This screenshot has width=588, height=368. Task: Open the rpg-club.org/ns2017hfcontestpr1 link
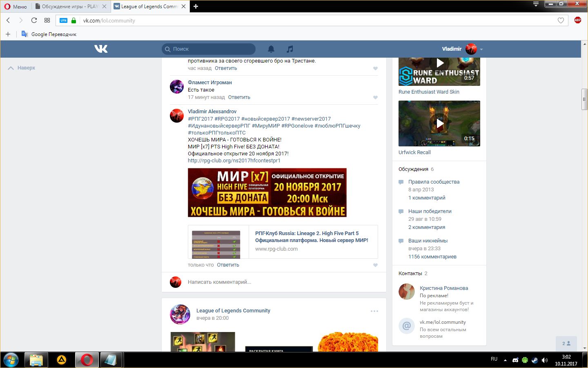tap(234, 161)
